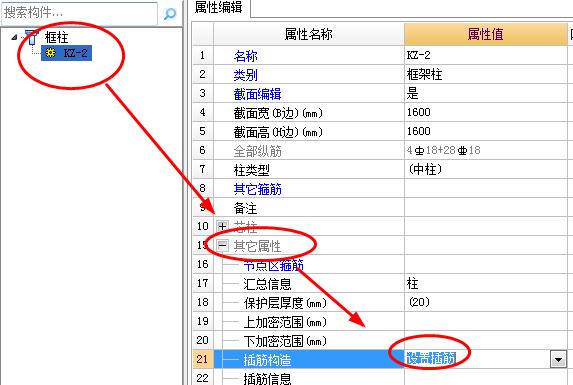
Task: Click the KZ-2 gear icon
Action: 50,53
